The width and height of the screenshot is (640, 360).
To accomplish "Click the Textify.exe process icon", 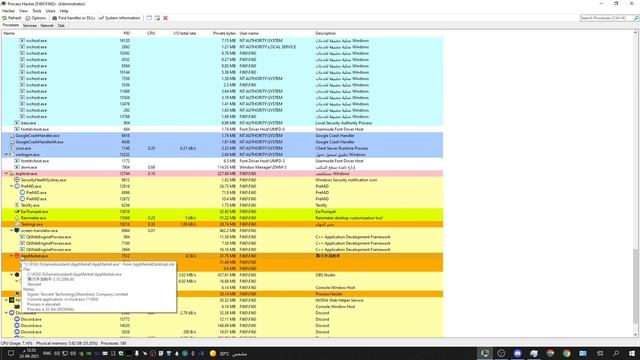I will [17, 205].
